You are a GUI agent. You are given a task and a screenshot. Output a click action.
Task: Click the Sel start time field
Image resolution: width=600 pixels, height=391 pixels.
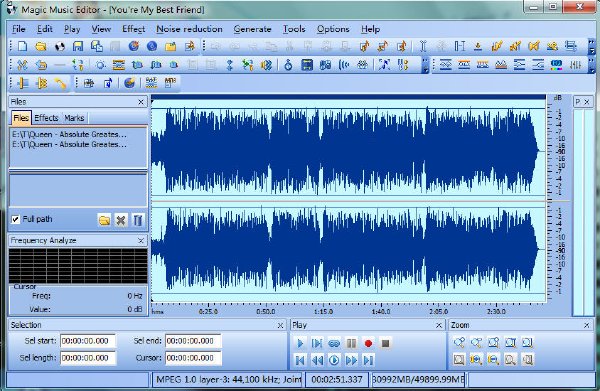tap(88, 341)
